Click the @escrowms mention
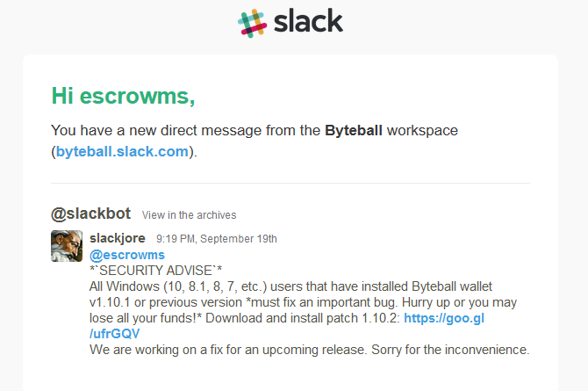The width and height of the screenshot is (588, 391). coord(127,255)
